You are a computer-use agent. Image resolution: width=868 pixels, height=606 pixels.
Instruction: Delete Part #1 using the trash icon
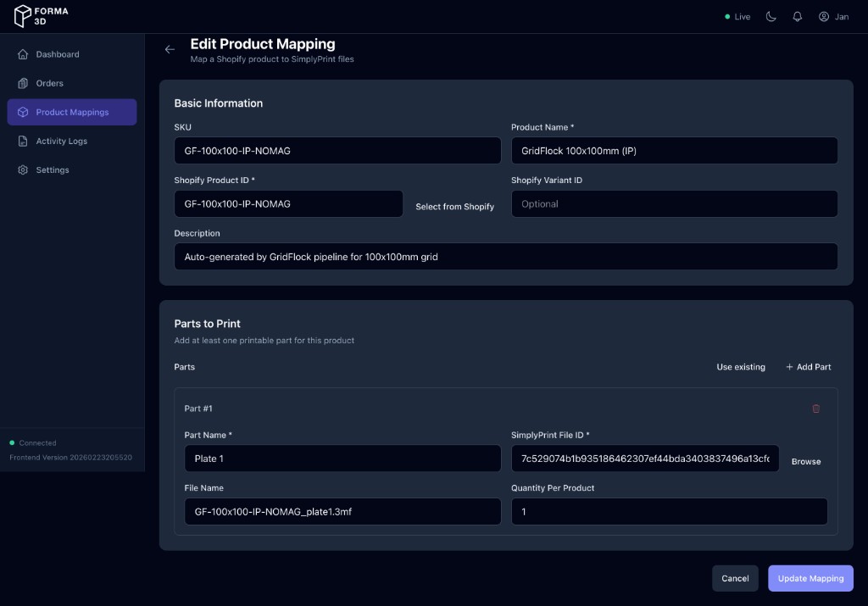(816, 409)
